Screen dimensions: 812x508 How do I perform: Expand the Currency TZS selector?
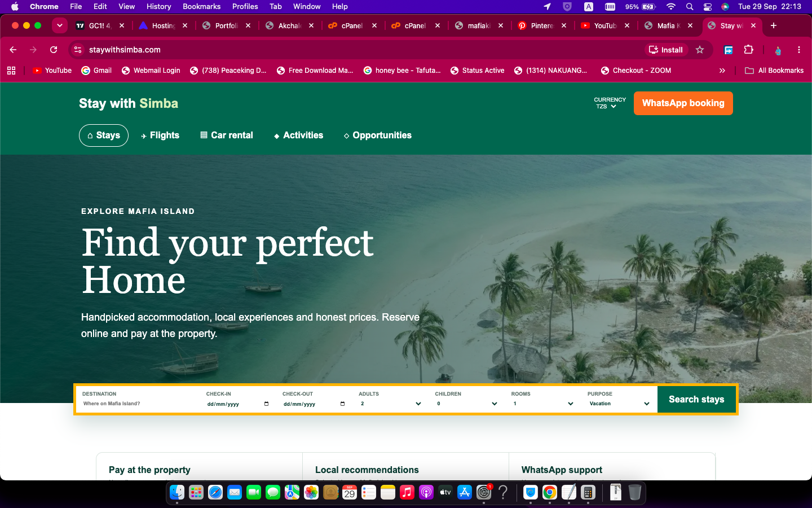click(610, 103)
